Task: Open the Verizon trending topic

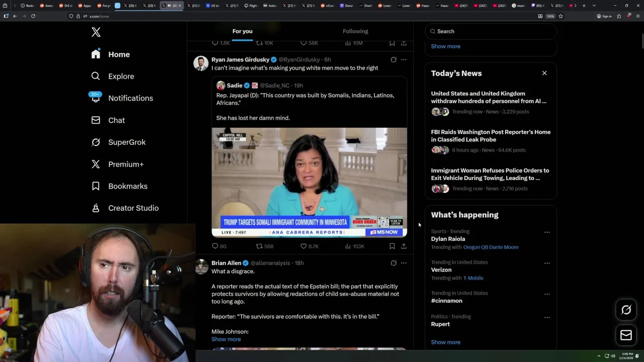Action: (441, 270)
